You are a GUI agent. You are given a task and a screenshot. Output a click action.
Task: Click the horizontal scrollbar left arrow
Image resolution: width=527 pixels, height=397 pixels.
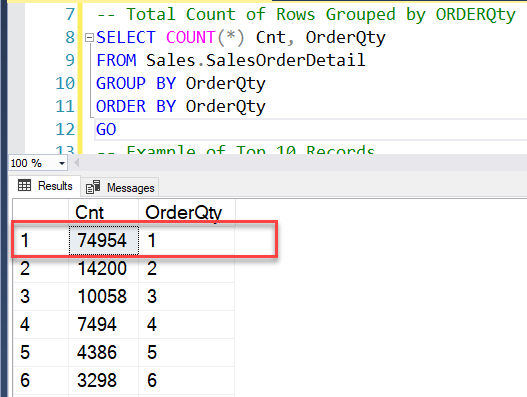click(77, 163)
